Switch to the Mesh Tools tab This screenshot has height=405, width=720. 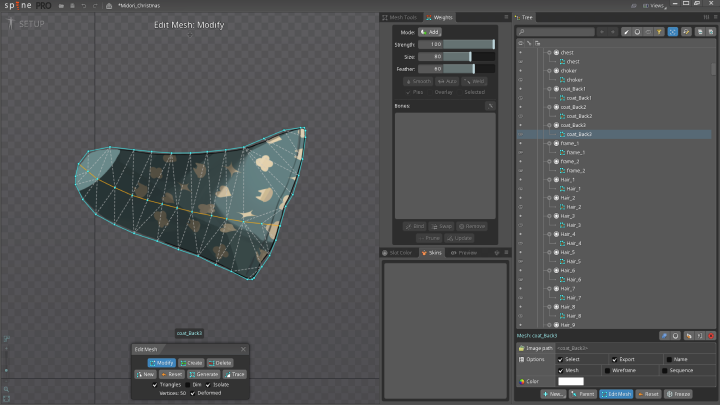[x=399, y=17]
